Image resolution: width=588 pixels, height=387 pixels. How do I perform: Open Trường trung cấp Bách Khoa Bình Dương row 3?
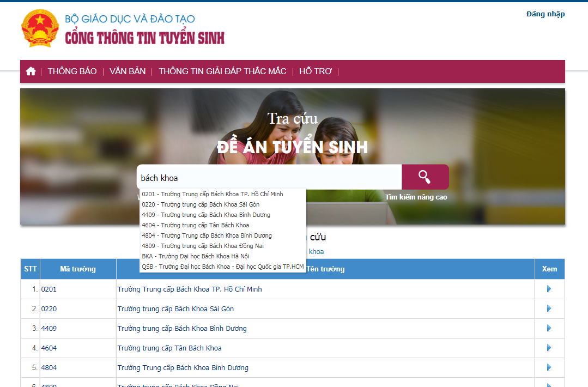click(182, 329)
